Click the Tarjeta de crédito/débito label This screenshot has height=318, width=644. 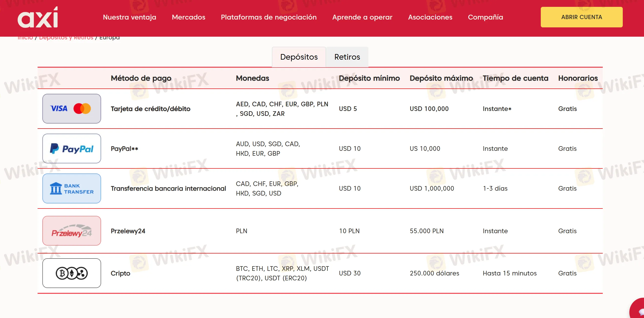click(151, 109)
